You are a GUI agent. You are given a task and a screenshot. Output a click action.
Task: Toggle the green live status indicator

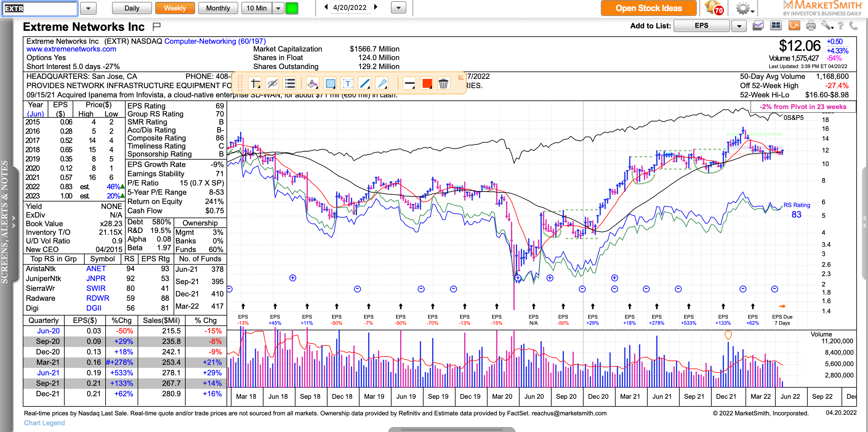pyautogui.click(x=292, y=8)
